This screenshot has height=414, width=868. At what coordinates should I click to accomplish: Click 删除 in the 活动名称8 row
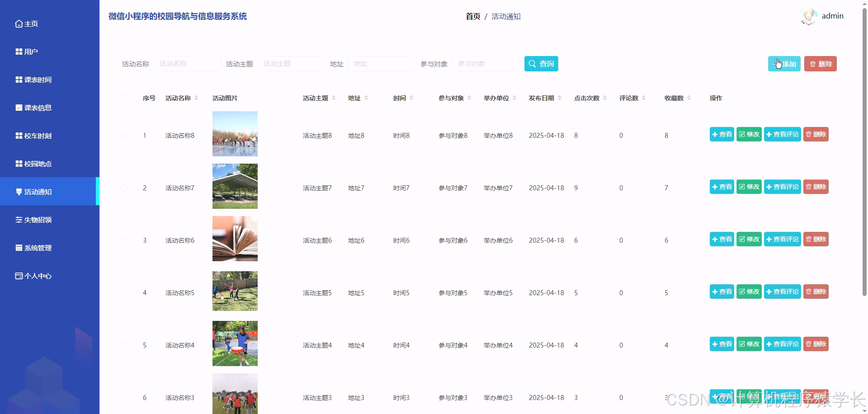816,134
